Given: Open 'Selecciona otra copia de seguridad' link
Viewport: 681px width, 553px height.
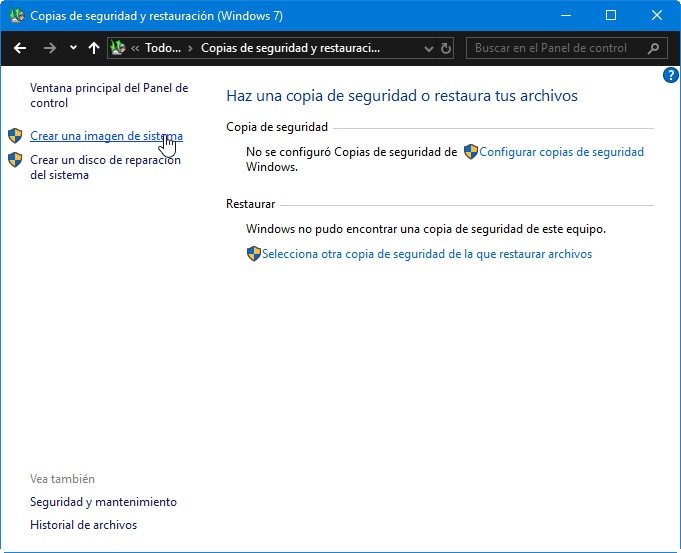Looking at the screenshot, I should 427,254.
